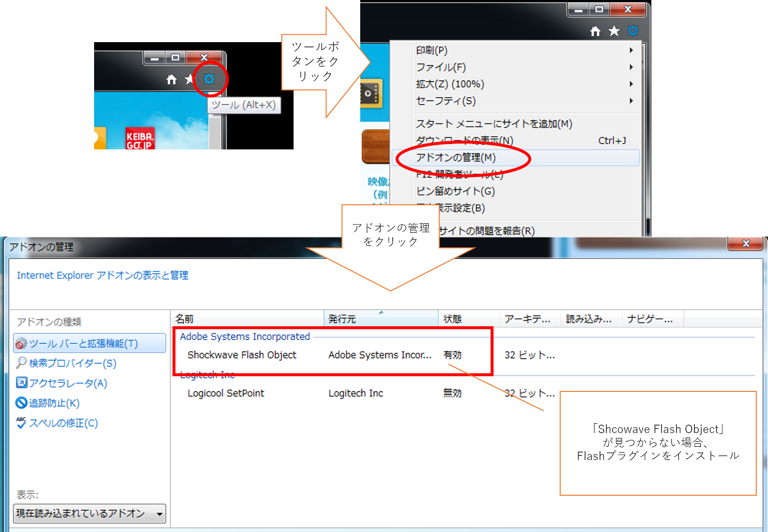Open the 現在読み込まれているアドオン dropdown

(x=90, y=513)
